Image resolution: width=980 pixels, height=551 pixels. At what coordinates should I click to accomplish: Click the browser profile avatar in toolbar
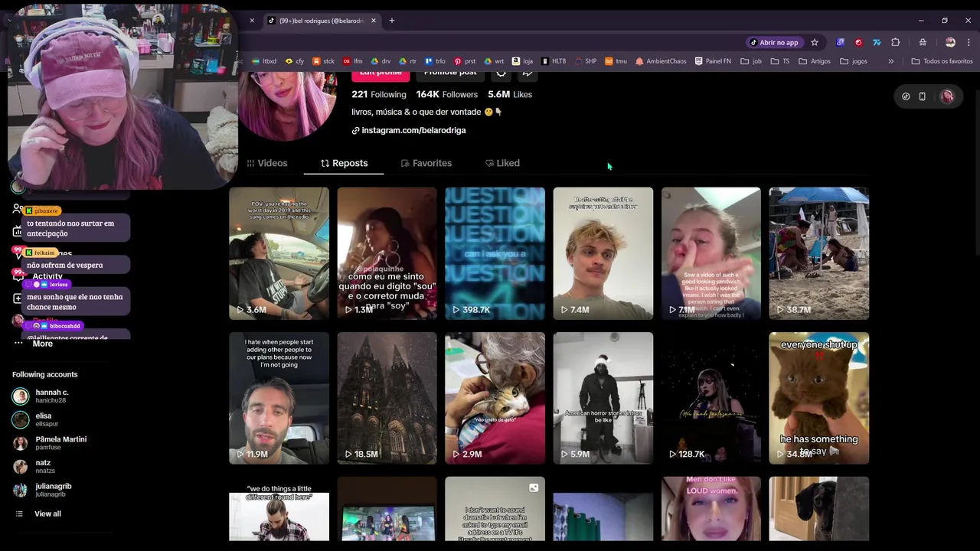(950, 42)
